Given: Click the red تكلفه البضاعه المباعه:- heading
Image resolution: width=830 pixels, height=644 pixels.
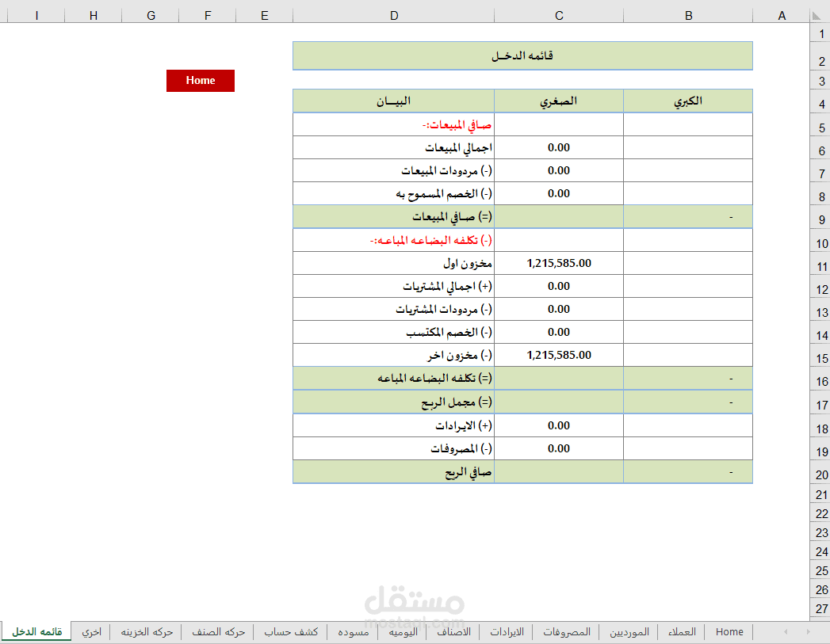Looking at the screenshot, I should pos(393,240).
